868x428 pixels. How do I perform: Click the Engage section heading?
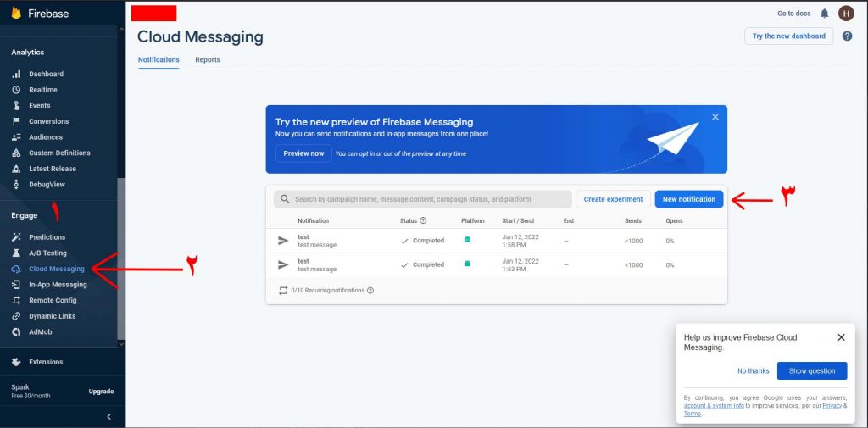tap(25, 215)
